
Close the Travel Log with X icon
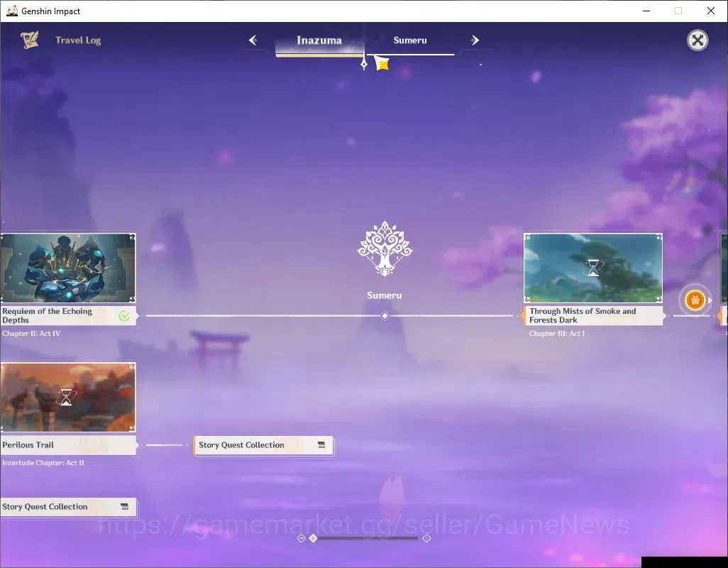tap(697, 40)
